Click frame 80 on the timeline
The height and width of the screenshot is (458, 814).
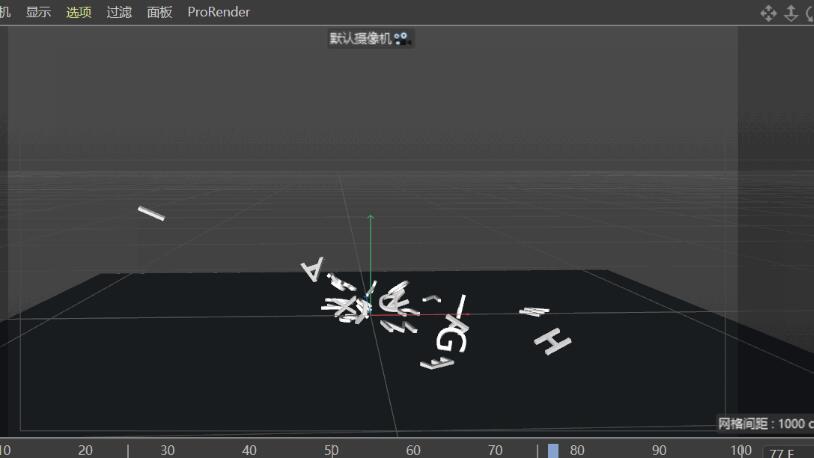pos(577,450)
